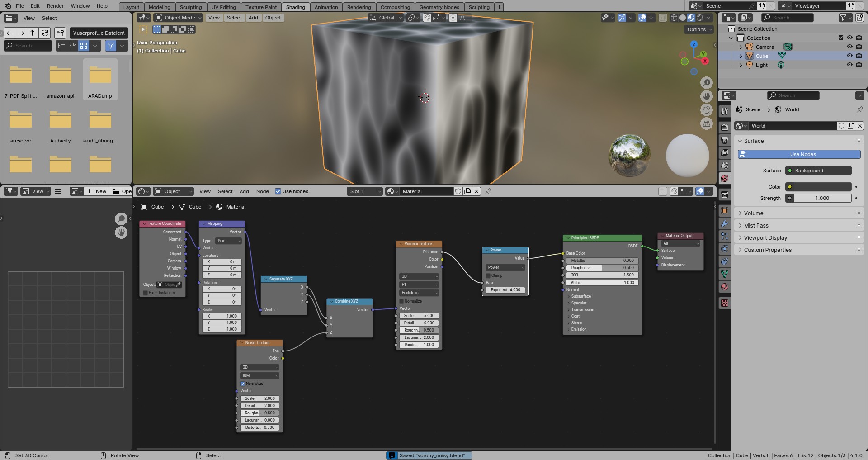Viewport: 868px width, 460px height.
Task: Click the viewport zoom magnifier icon
Action: pyautogui.click(x=707, y=83)
